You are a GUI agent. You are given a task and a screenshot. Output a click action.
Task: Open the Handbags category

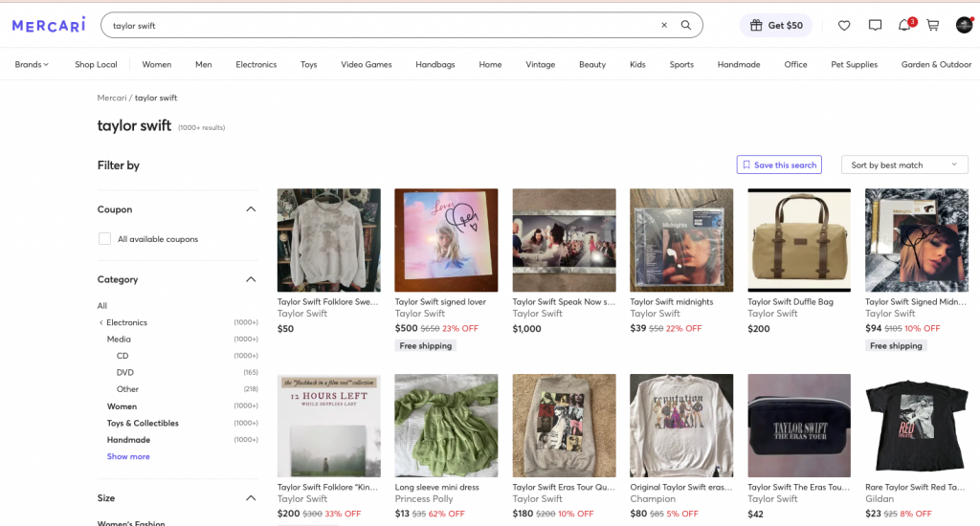(435, 64)
